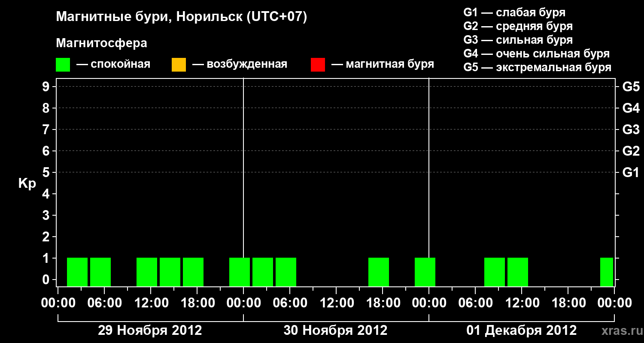Click the '06:00' tick label under 29 Ноября
Screen dimensions: 644x343
104,303
